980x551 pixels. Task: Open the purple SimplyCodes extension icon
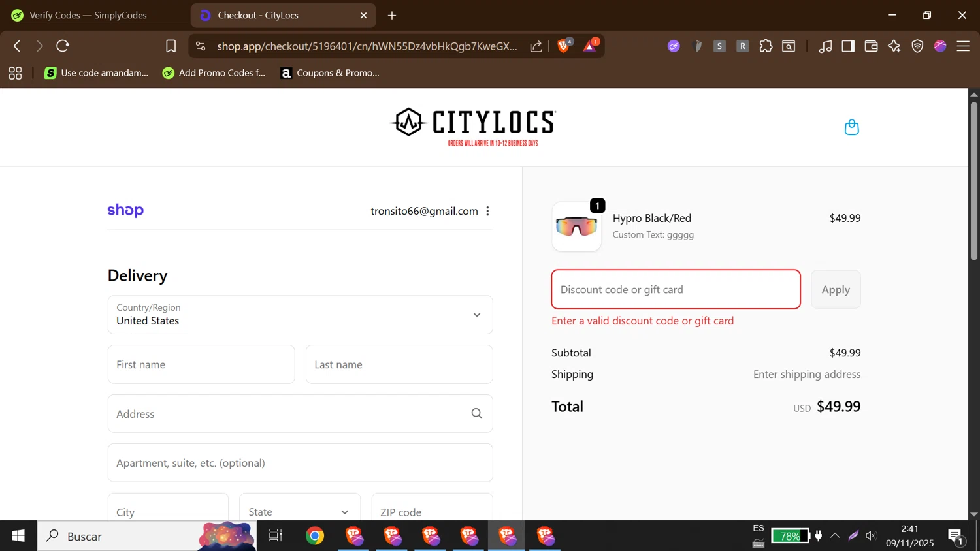click(x=674, y=46)
